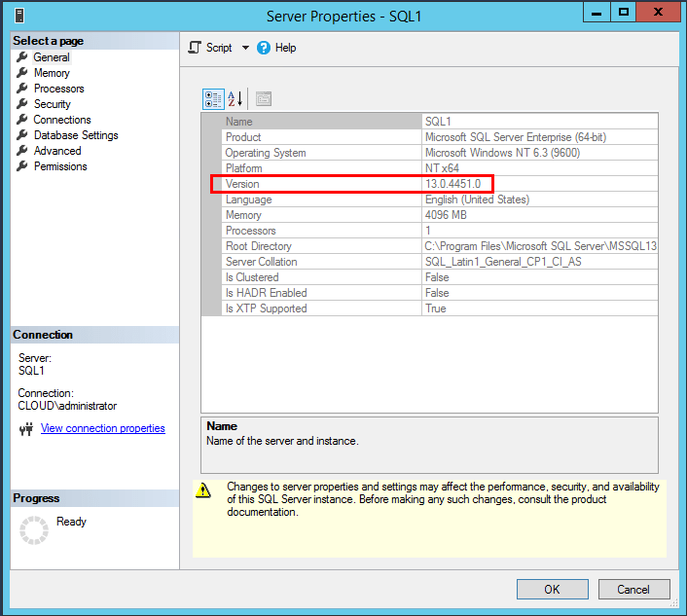The image size is (687, 616).
Task: Click the Property Pages icon in grid toolbar
Action: [264, 99]
